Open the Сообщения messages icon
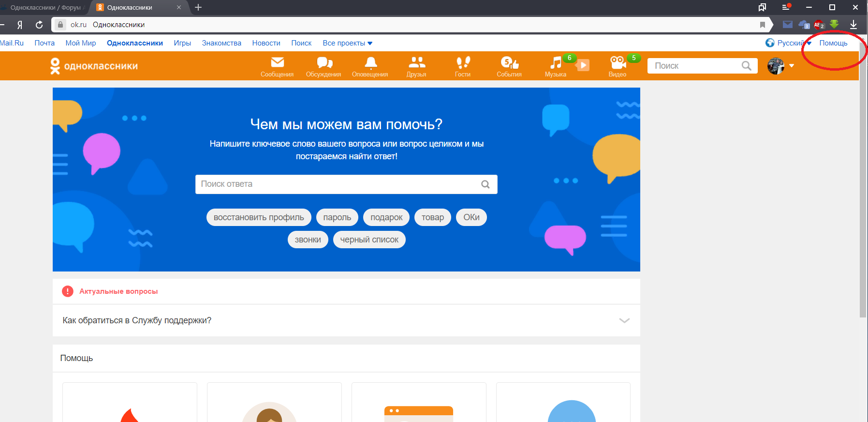The height and width of the screenshot is (422, 868). coord(277,66)
